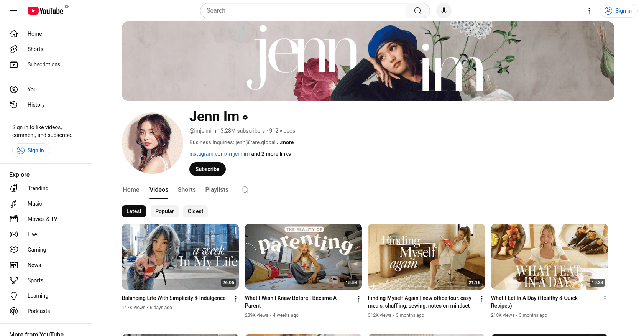The width and height of the screenshot is (644, 336).
Task: Open the top-right settings kebab menu
Action: click(589, 11)
